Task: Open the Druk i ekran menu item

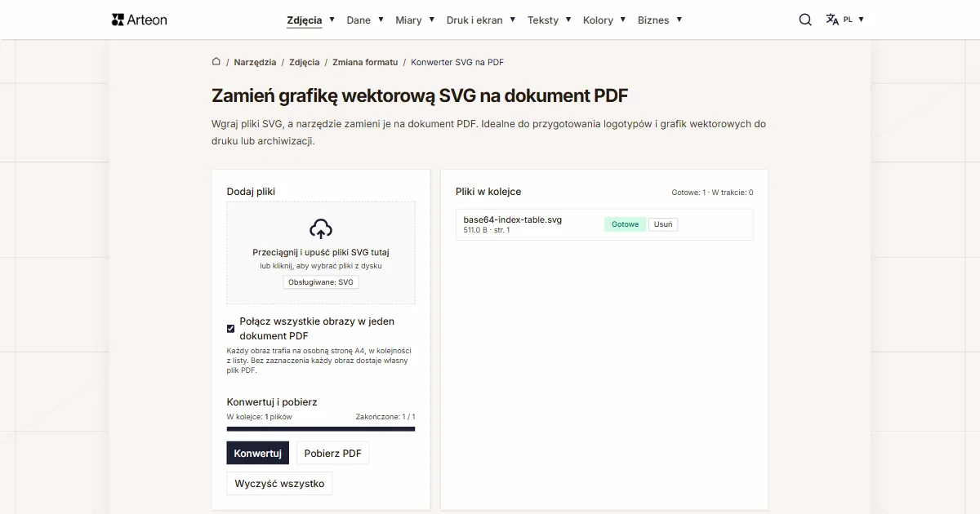Action: click(474, 20)
